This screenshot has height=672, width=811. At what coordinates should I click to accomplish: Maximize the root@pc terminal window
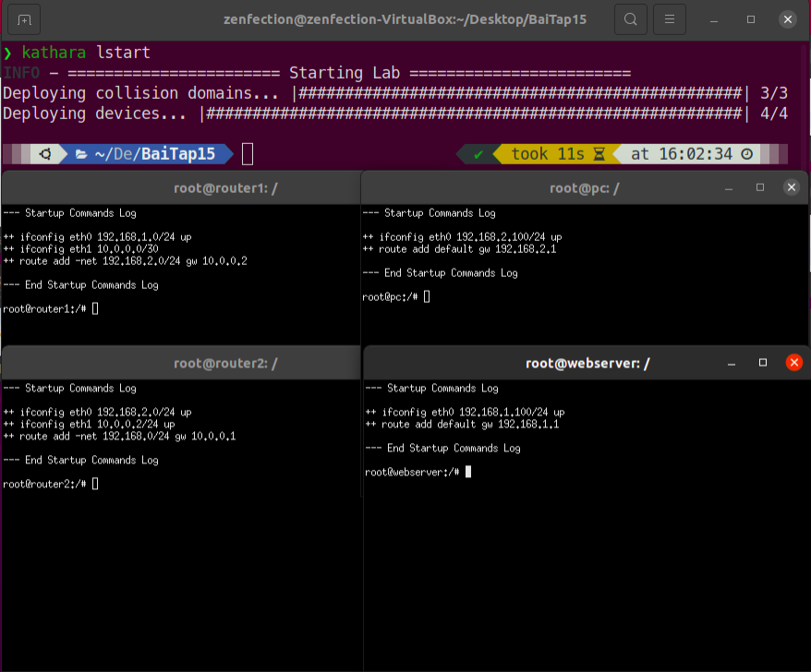coord(760,187)
